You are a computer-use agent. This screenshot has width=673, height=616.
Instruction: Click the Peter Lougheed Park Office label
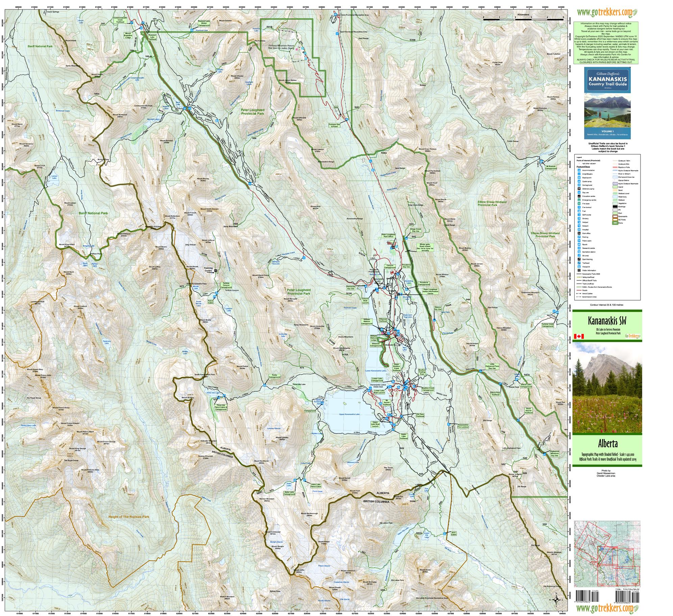[x=388, y=236]
